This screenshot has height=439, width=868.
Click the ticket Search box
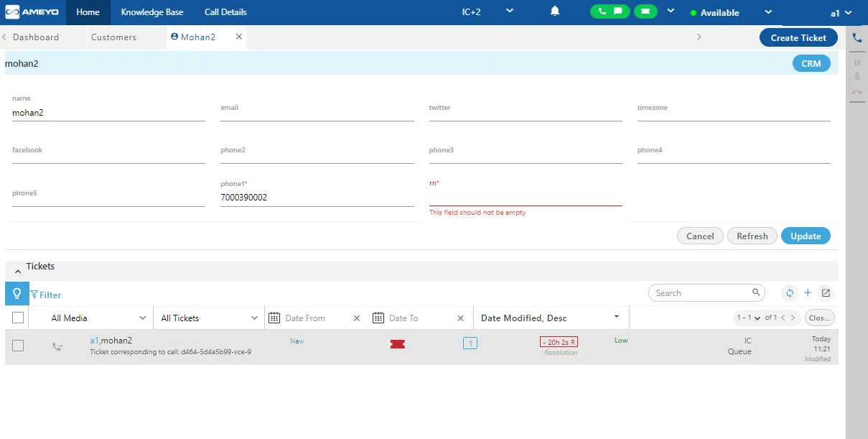[706, 292]
